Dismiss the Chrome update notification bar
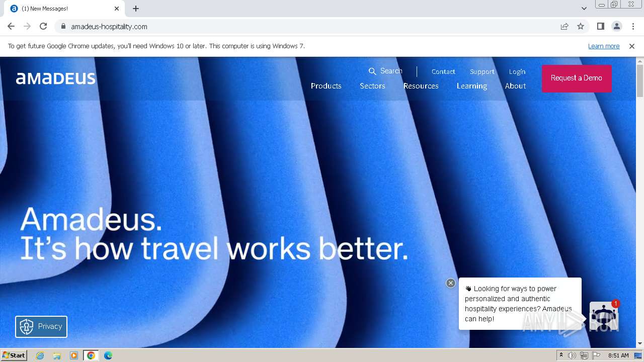The height and width of the screenshot is (362, 644). [632, 46]
